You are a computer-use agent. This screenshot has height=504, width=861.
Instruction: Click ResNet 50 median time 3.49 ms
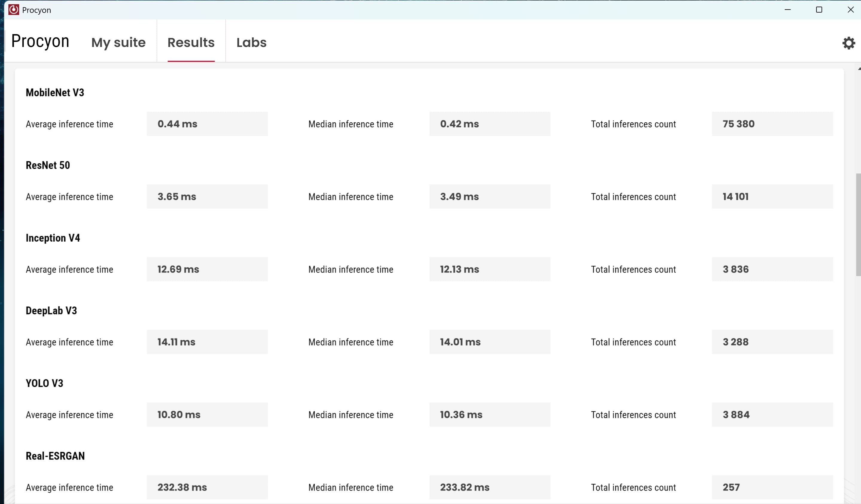pyautogui.click(x=459, y=197)
